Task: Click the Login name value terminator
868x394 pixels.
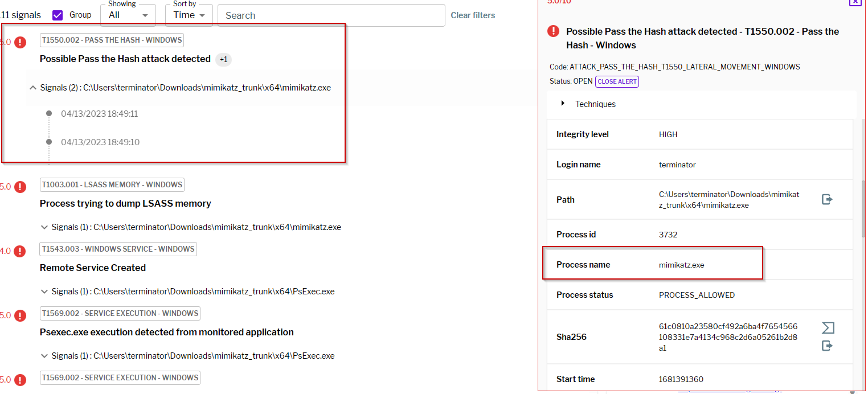Action: tap(677, 165)
